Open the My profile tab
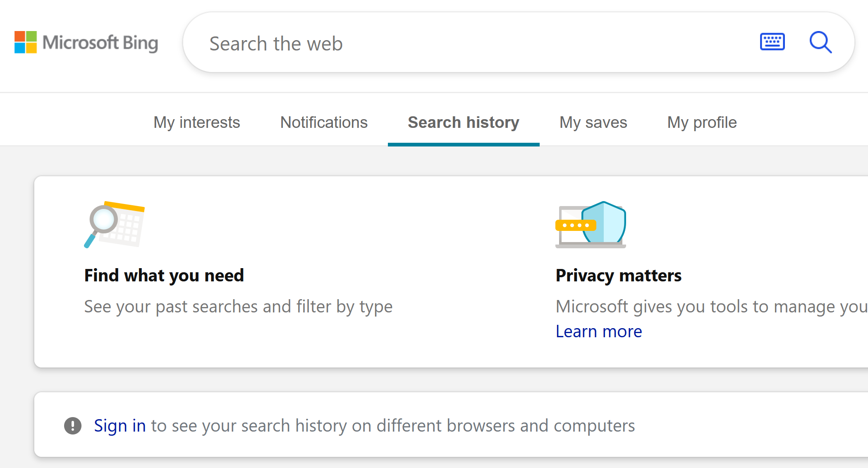Viewport: 868px width, 468px height. [701, 122]
